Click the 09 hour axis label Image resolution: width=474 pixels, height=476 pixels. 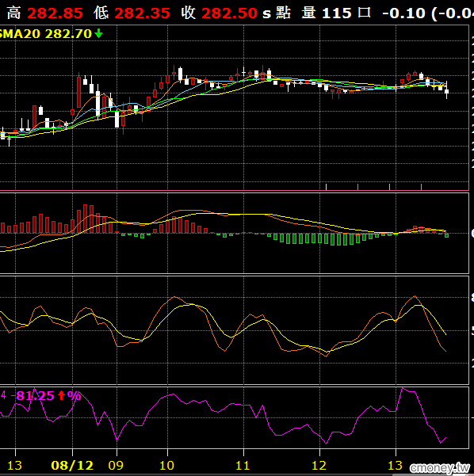(116, 465)
